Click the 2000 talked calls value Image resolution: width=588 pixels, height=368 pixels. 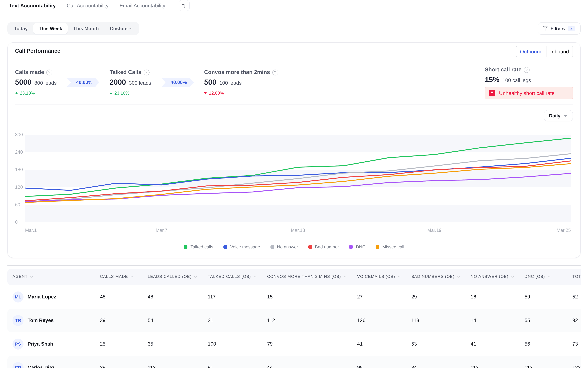point(118,82)
